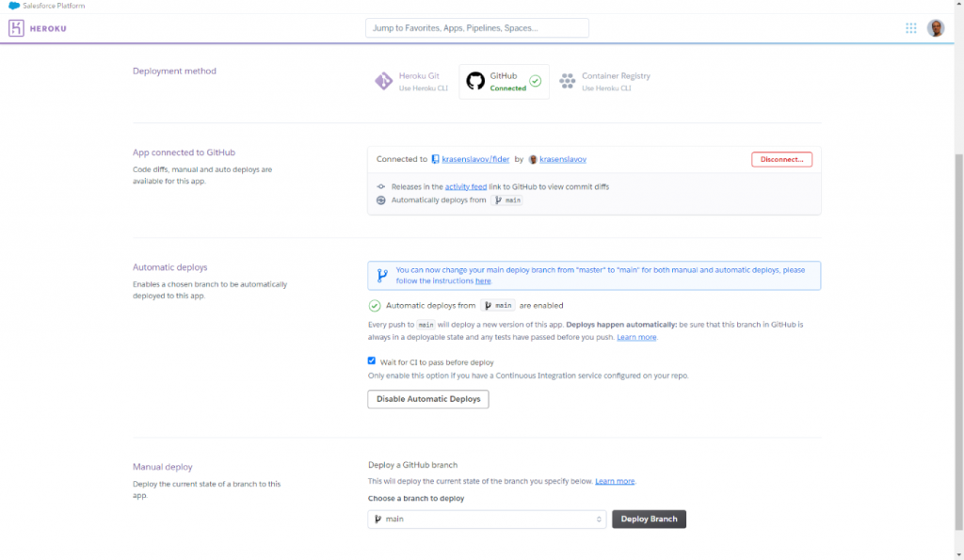This screenshot has height=560, width=964.
Task: Click the green GitHub connected checkmark
Action: click(x=535, y=82)
